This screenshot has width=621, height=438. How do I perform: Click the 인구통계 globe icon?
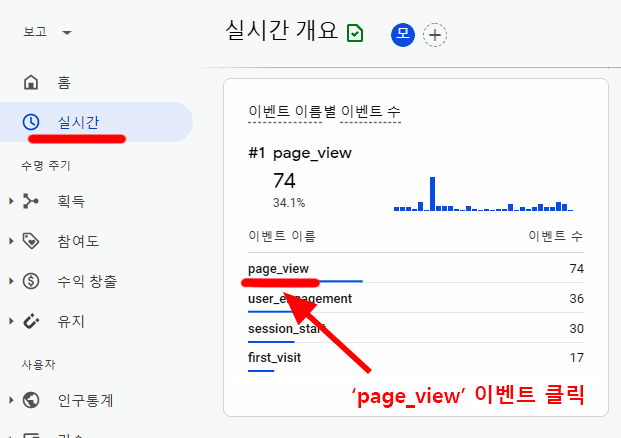pyautogui.click(x=31, y=400)
